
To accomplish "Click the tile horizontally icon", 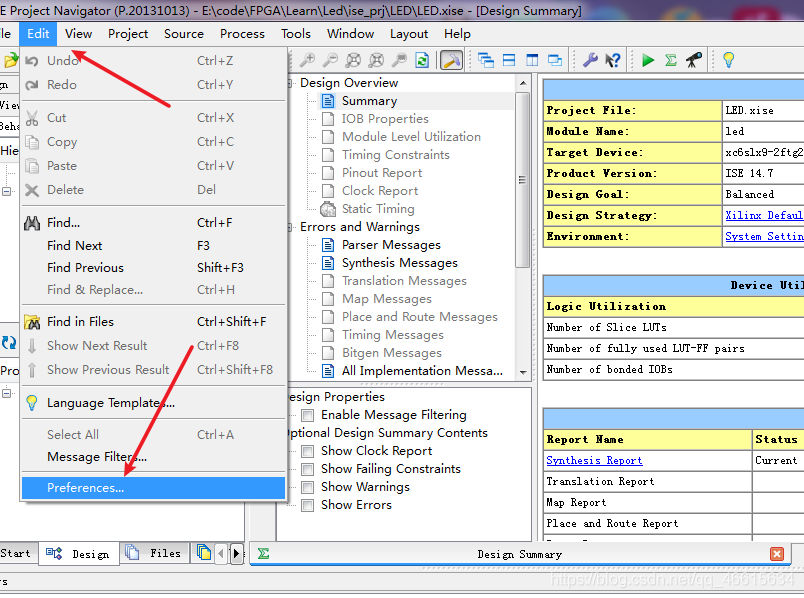I will 509,60.
